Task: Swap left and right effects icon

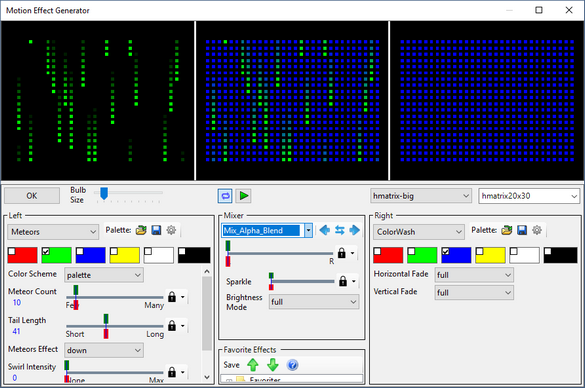Action: point(340,230)
